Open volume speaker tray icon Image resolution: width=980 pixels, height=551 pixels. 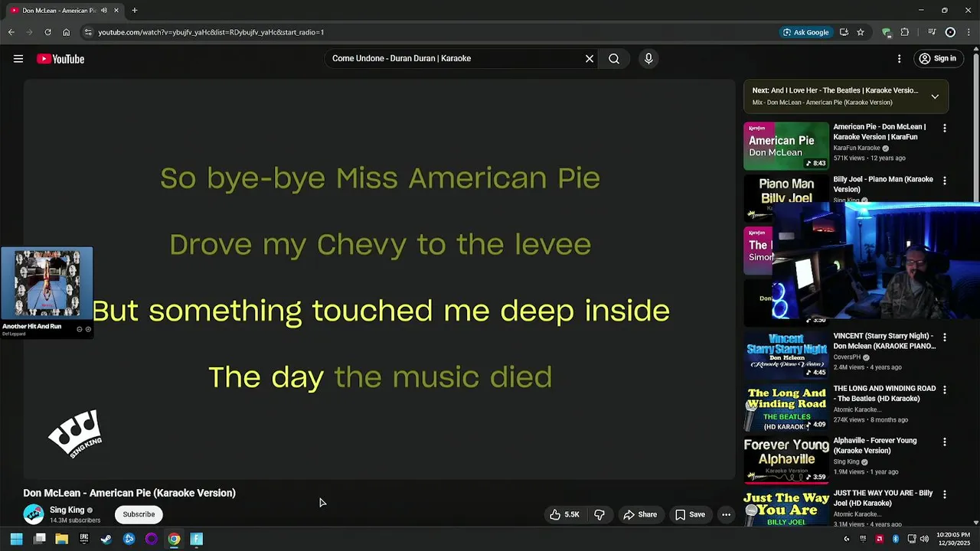click(x=924, y=539)
